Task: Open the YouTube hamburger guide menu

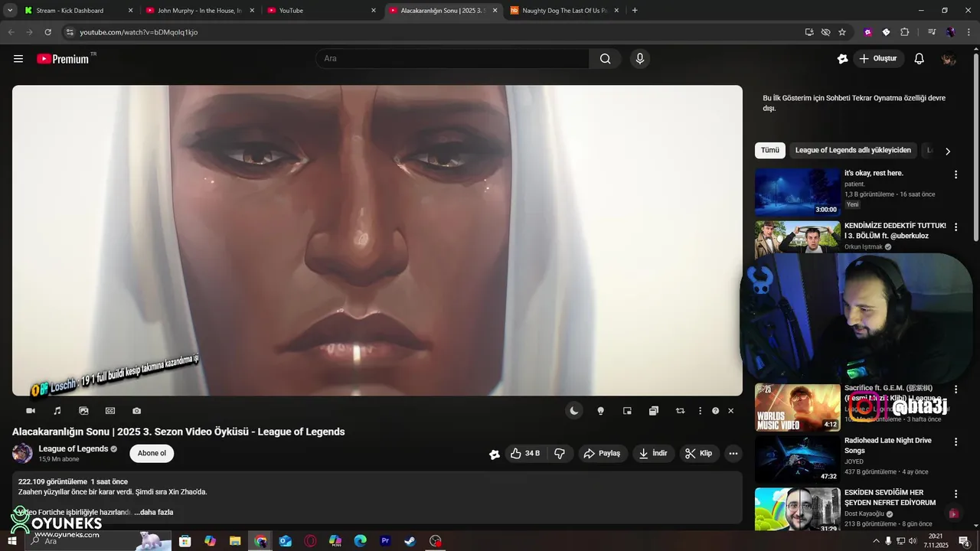Action: pyautogui.click(x=18, y=59)
